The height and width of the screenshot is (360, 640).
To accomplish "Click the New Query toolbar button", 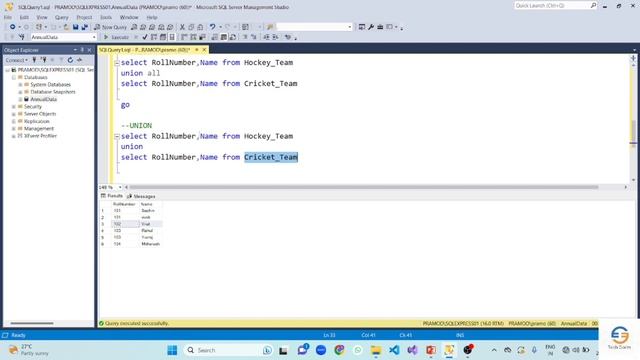I will coord(110,27).
